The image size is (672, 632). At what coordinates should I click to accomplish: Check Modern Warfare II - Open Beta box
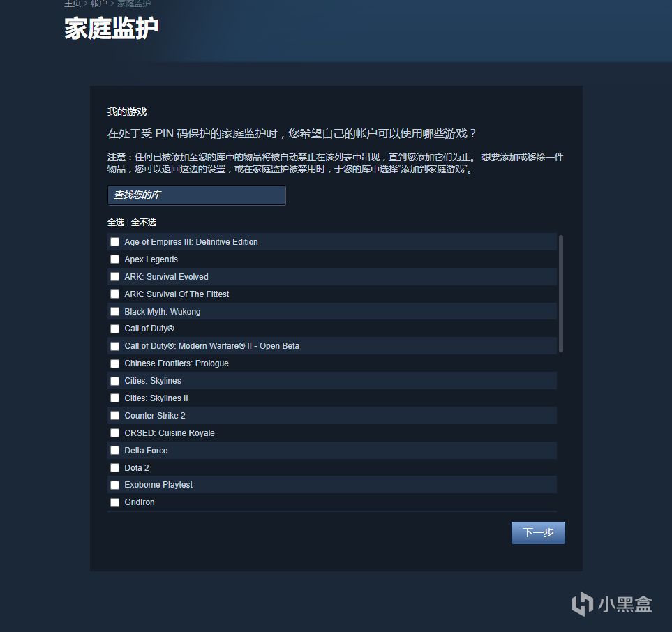pyautogui.click(x=114, y=346)
